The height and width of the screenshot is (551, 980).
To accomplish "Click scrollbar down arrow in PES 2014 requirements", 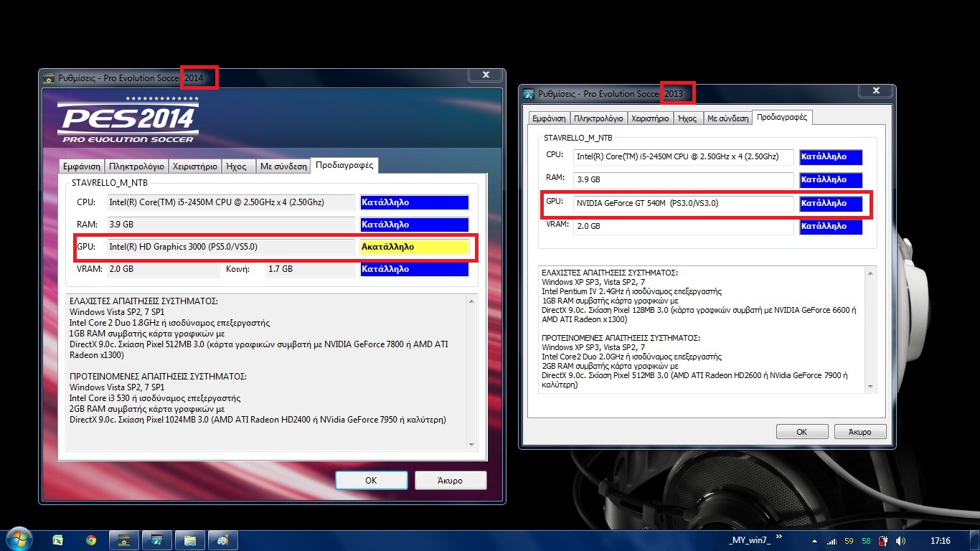I will tap(471, 445).
